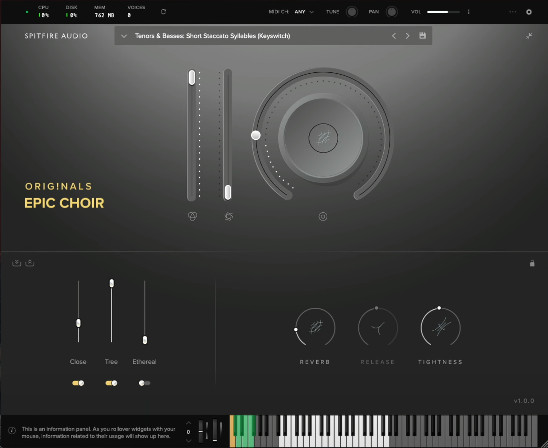Go to the next preset arrow
This screenshot has height=448, width=548.
(x=407, y=36)
